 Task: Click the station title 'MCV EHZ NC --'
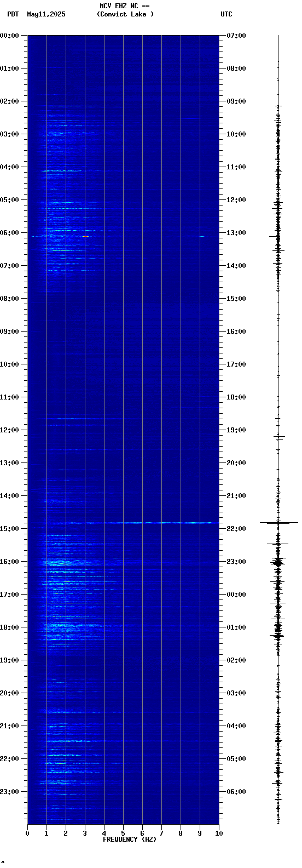click(x=124, y=6)
